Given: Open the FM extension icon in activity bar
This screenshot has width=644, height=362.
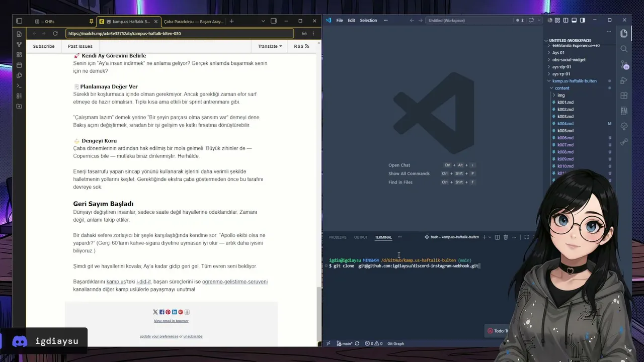Looking at the screenshot, I should [x=624, y=111].
